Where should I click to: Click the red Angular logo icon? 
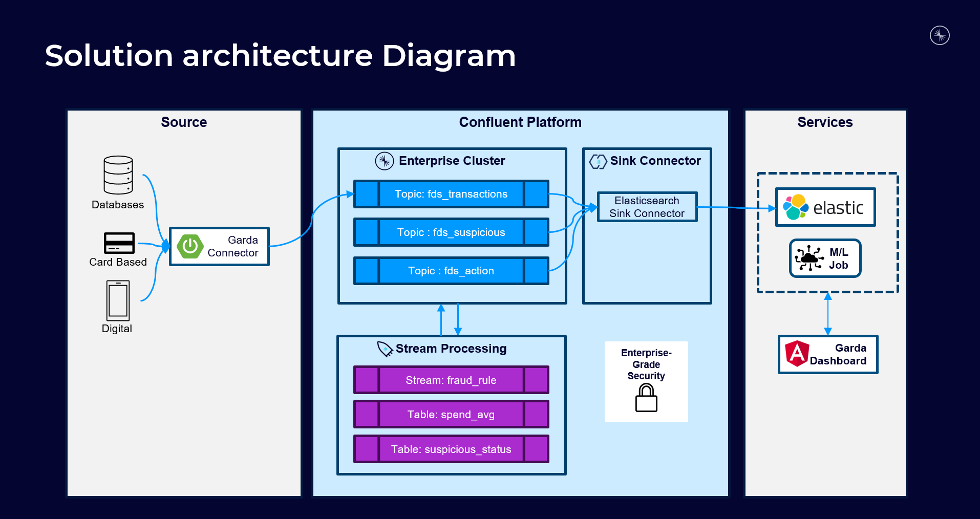pos(797,354)
